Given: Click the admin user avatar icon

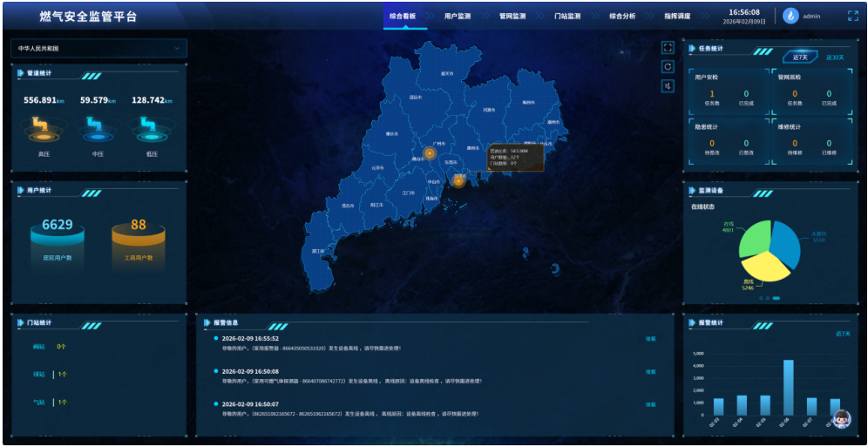Looking at the screenshot, I should [x=791, y=16].
